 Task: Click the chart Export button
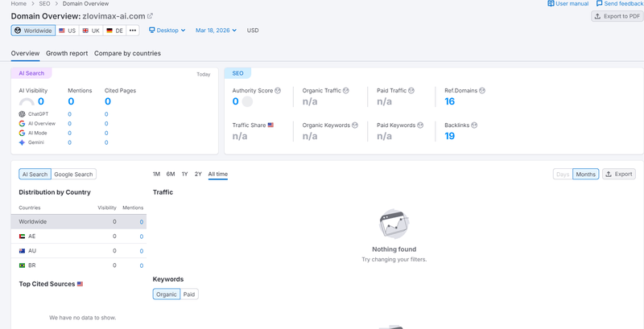click(619, 175)
